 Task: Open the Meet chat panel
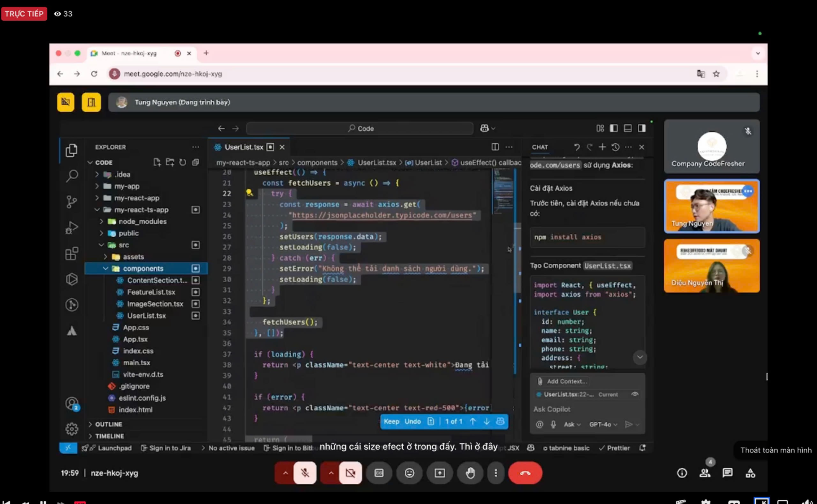click(728, 473)
